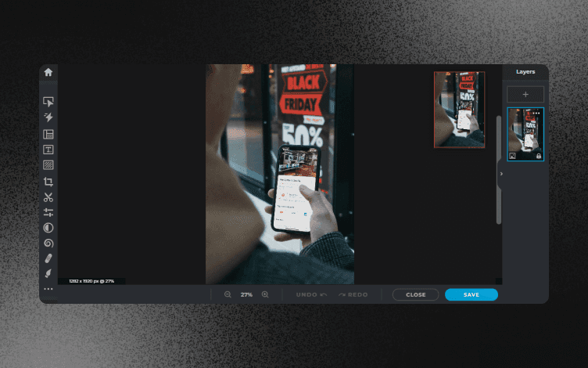Click the Layers panel header
This screenshot has height=368, width=588.
pyautogui.click(x=525, y=72)
